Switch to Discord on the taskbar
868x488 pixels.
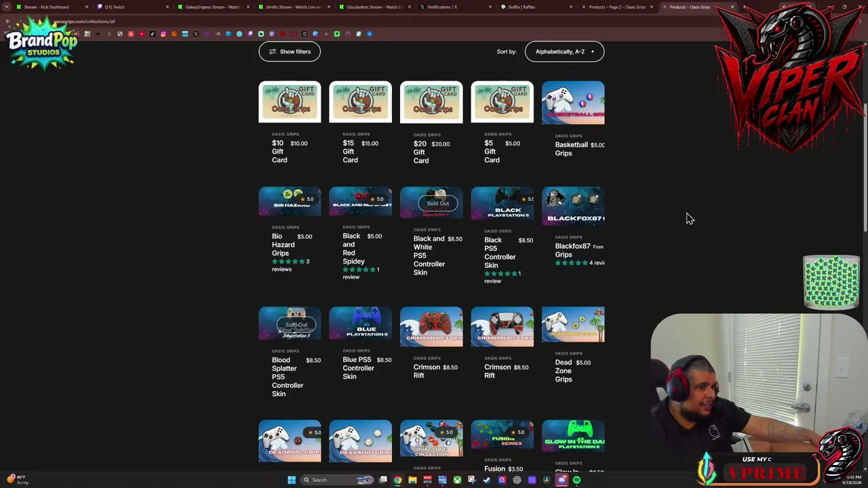pos(561,480)
